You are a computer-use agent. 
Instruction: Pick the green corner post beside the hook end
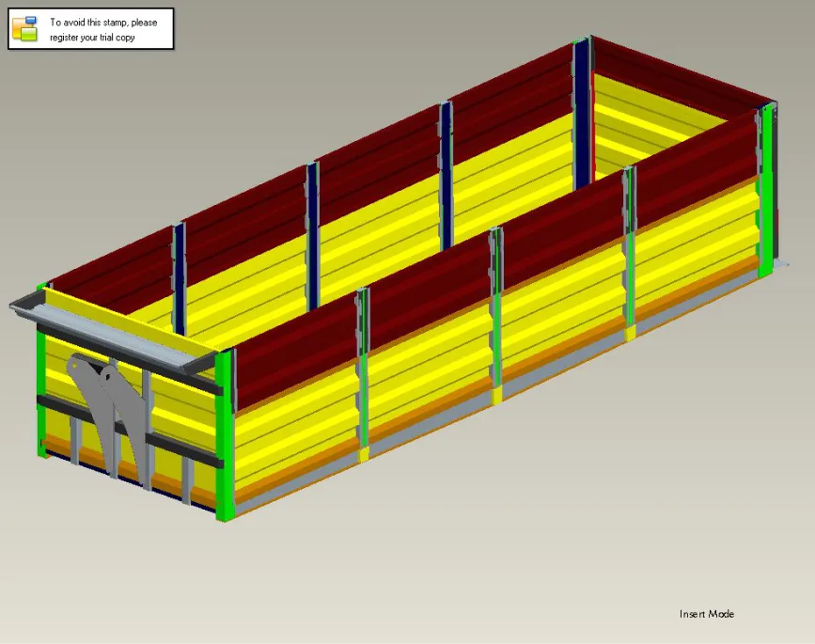[224, 436]
